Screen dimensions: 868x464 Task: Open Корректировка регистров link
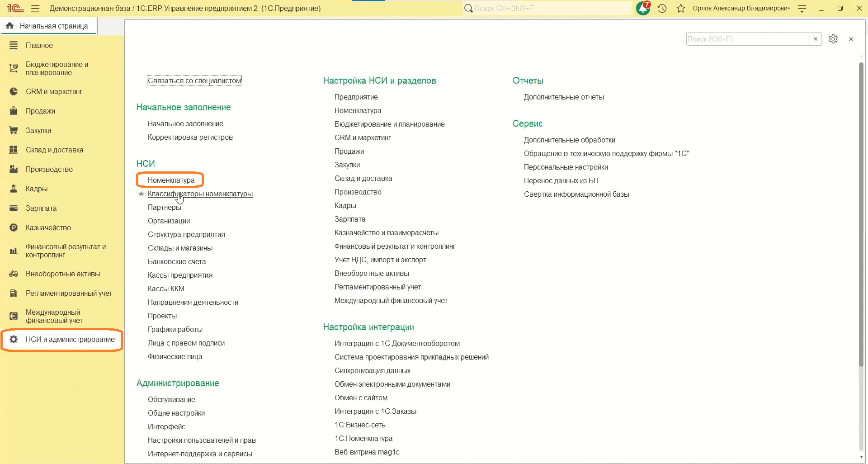click(x=190, y=137)
